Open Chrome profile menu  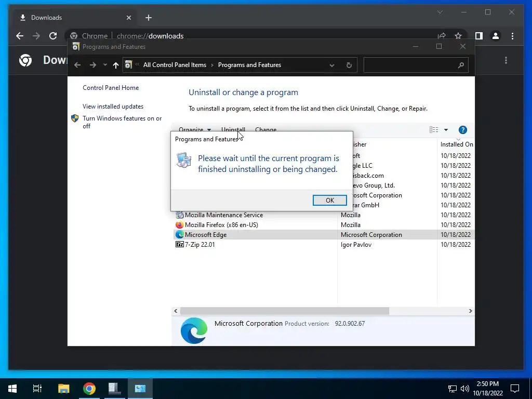pos(495,36)
